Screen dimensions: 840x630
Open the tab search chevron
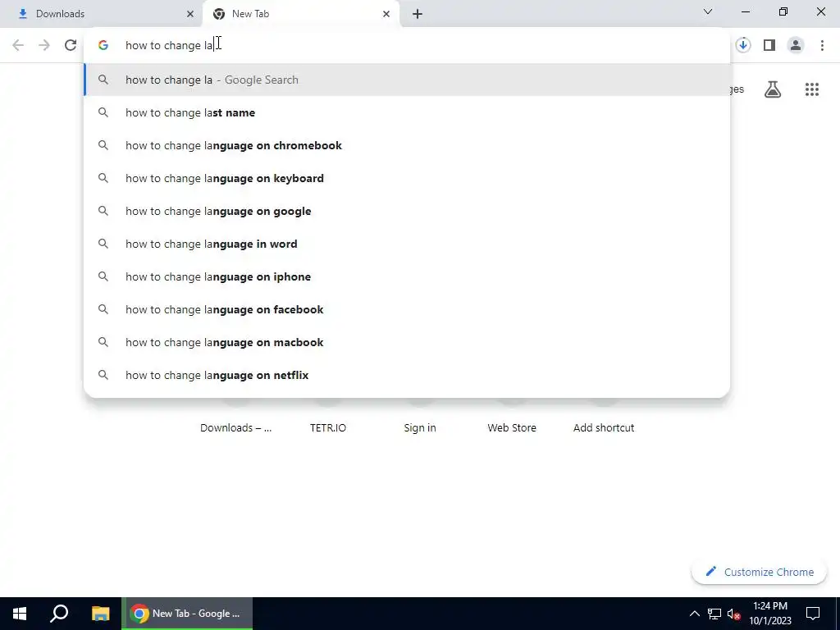click(x=708, y=11)
